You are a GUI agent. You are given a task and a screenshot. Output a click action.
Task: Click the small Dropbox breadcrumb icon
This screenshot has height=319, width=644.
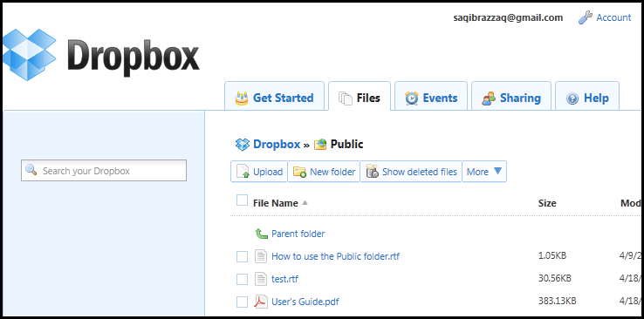(243, 145)
